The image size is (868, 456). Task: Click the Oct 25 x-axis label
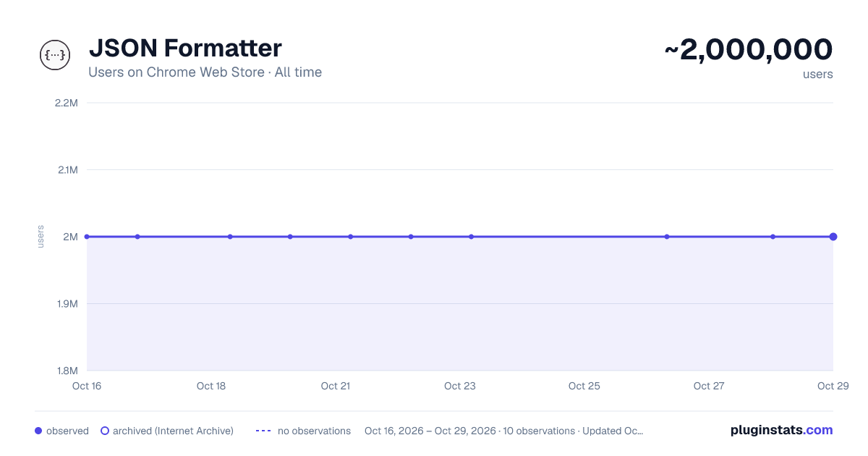pyautogui.click(x=584, y=386)
